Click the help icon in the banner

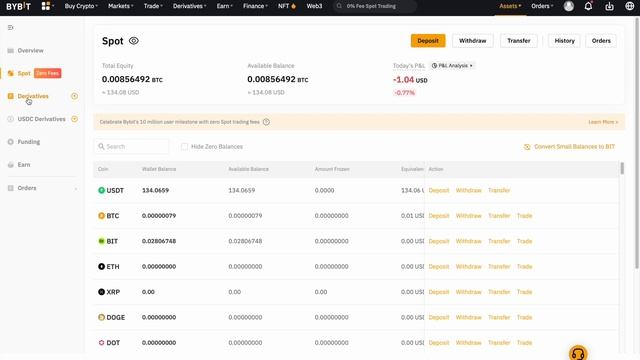click(266, 122)
